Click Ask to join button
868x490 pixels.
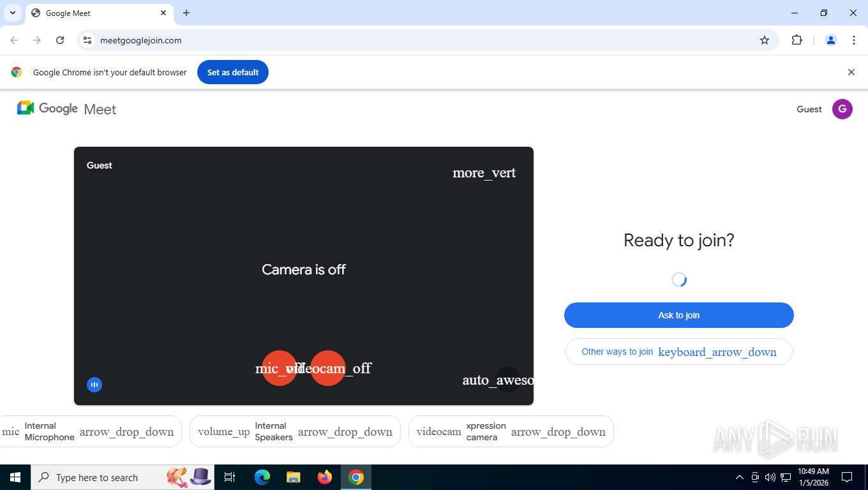pyautogui.click(x=678, y=315)
